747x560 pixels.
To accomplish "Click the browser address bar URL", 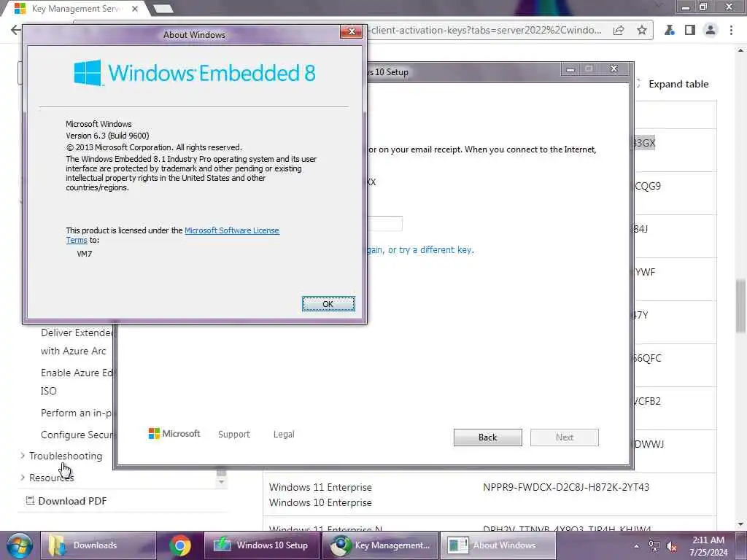I will 486,31.
